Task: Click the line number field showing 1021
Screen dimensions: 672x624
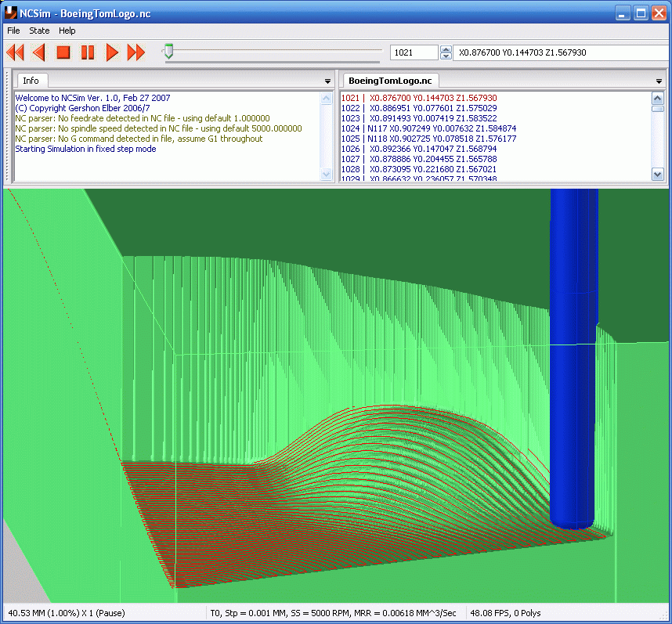Action: (x=414, y=52)
